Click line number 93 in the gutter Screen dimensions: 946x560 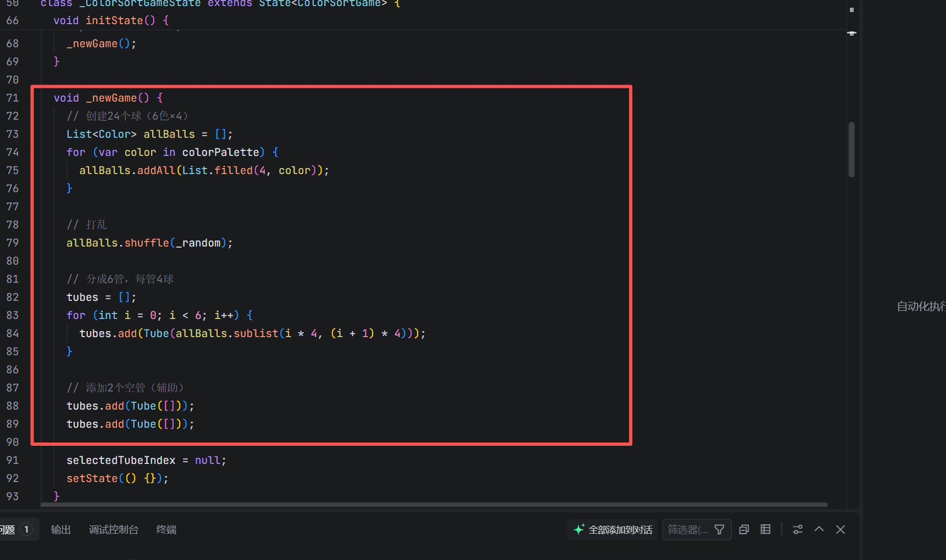point(13,496)
